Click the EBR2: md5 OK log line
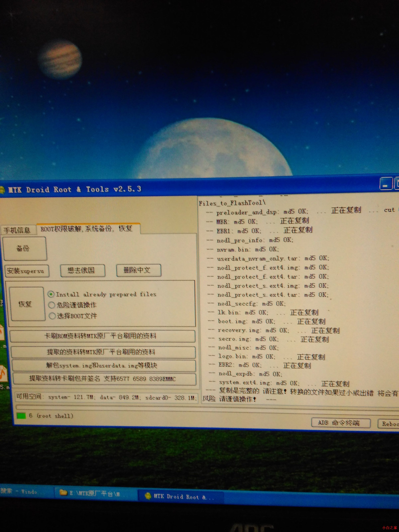The height and width of the screenshot is (532, 399). [260, 365]
